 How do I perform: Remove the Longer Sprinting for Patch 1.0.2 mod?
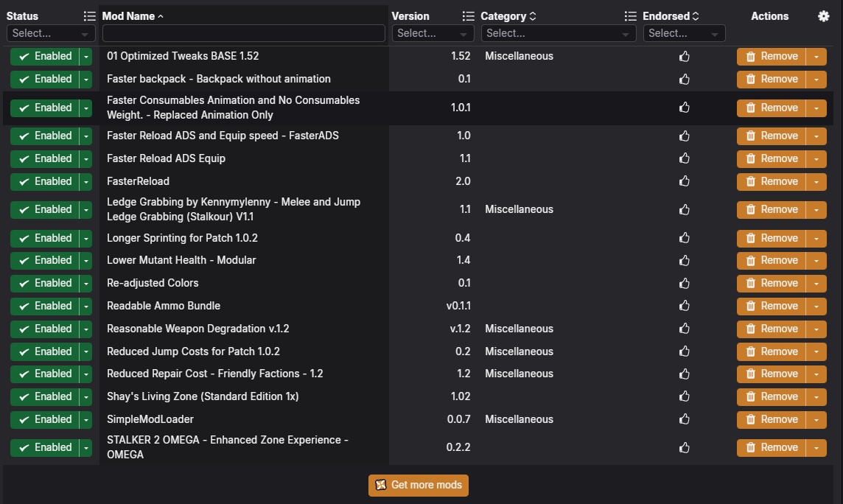(x=772, y=238)
